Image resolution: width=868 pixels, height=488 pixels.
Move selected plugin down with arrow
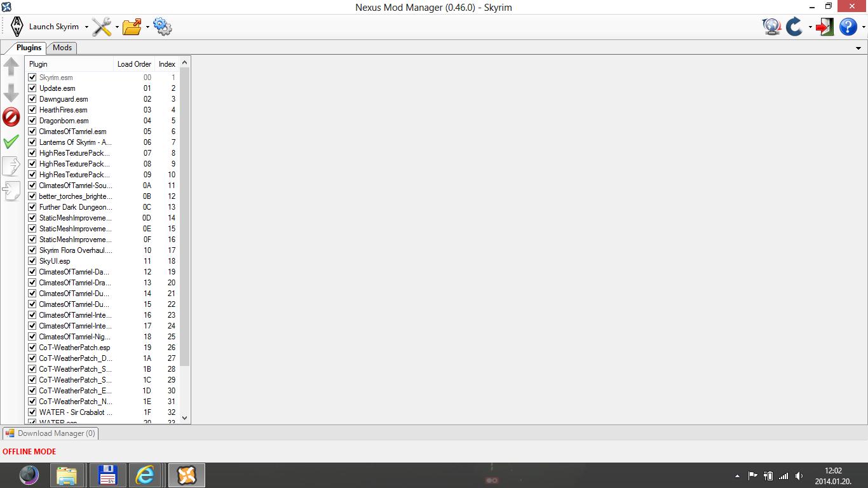11,92
